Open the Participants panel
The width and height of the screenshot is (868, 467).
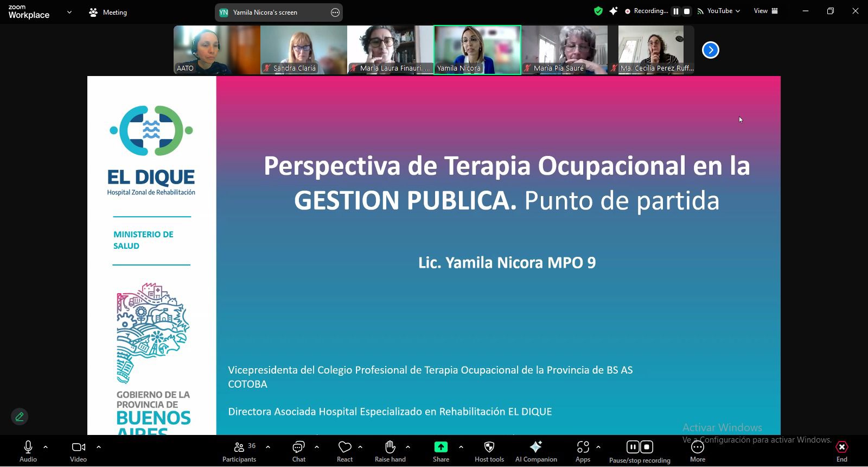(239, 451)
